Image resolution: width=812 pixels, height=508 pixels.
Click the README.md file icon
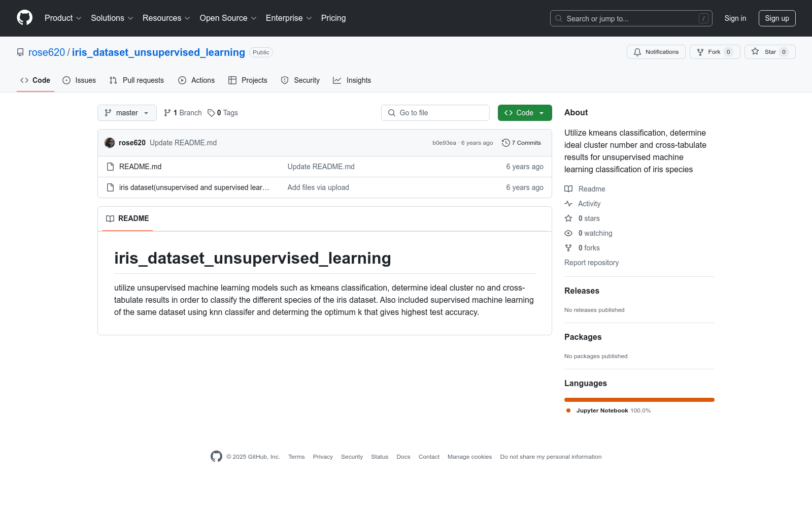110,167
